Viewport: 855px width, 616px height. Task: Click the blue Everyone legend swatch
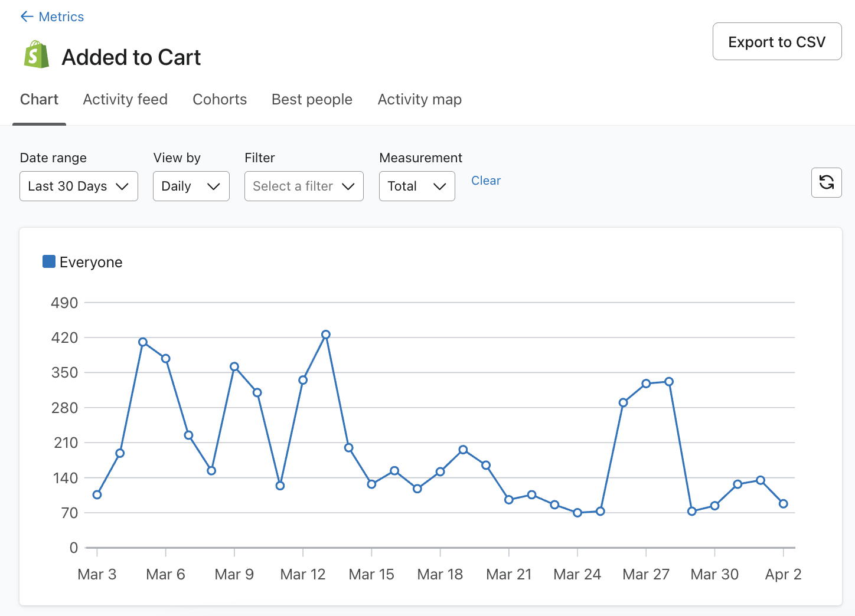click(x=48, y=261)
